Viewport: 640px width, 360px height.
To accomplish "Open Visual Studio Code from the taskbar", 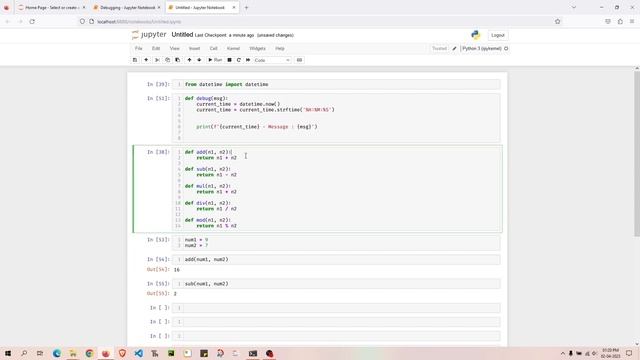I will coord(138,353).
